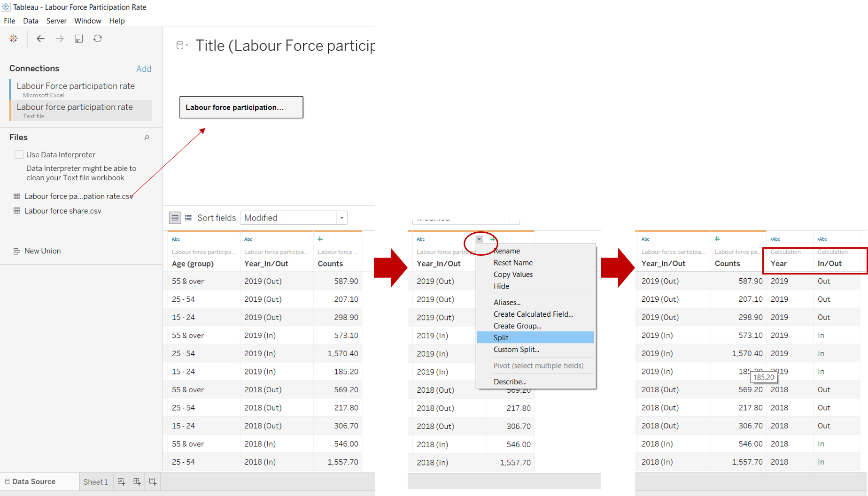Viewport: 868px width, 496px height.
Task: Select the Microsoft Excel Labour Force connection
Action: (76, 89)
